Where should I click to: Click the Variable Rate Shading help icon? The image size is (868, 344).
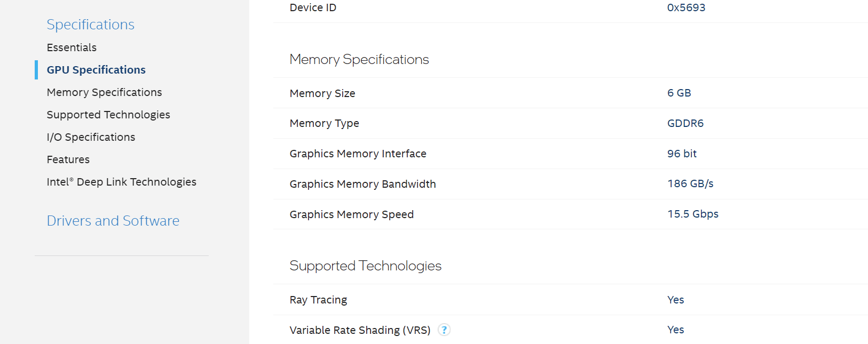click(x=444, y=330)
